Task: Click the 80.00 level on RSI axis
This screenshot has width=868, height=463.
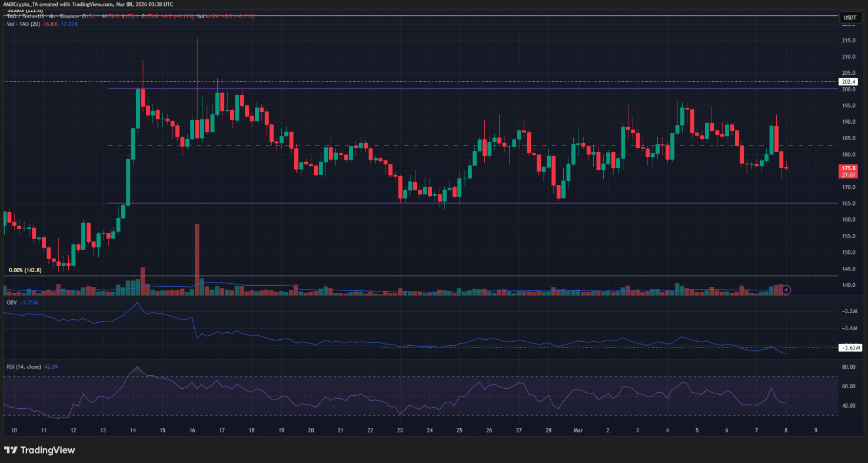Action: point(849,367)
